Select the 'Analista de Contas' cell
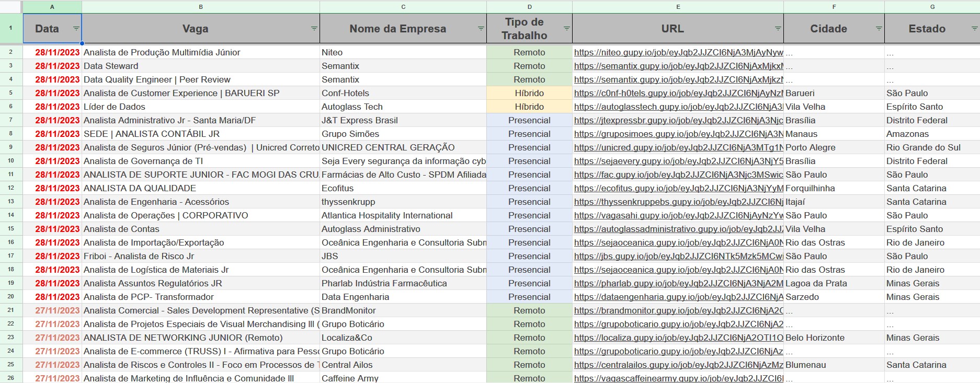Image resolution: width=980 pixels, height=383 pixels. 201,229
